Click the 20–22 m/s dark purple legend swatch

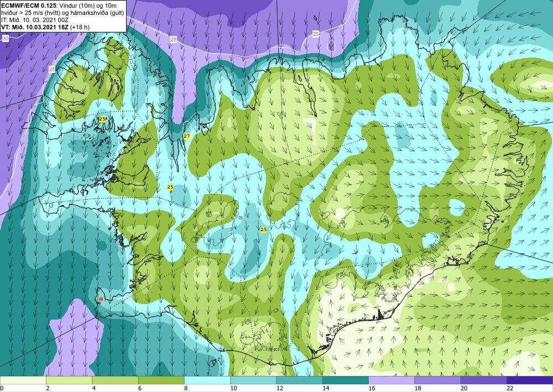click(484, 380)
